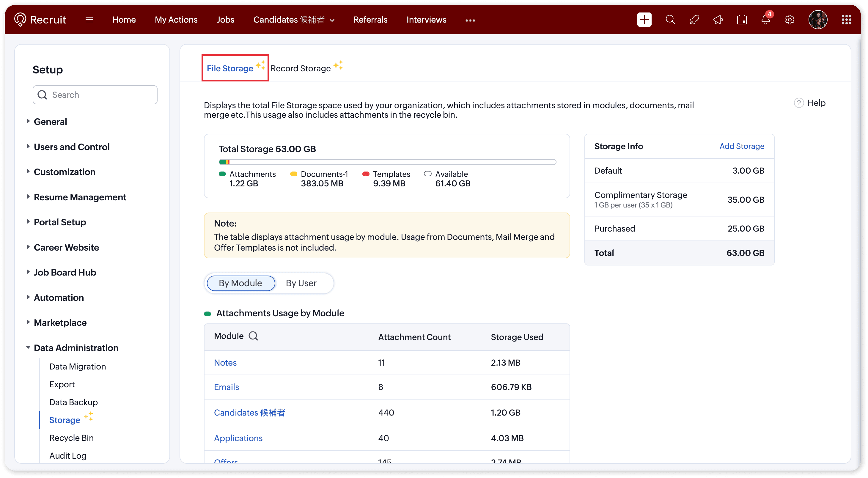Select the By Module view toggle
The image size is (868, 478).
240,283
